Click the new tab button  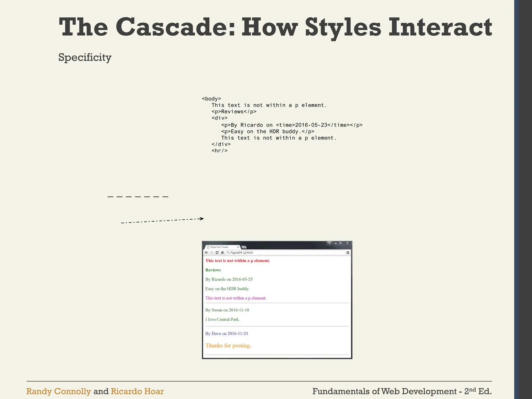click(244, 247)
